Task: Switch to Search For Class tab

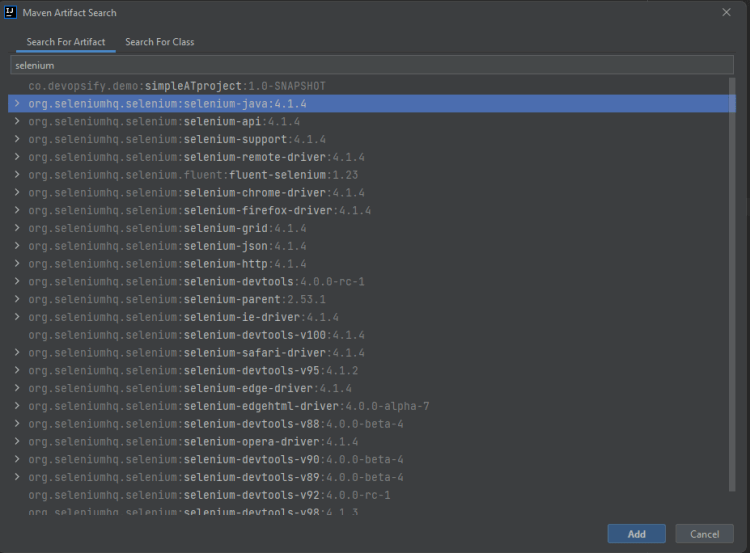Action: 160,42
